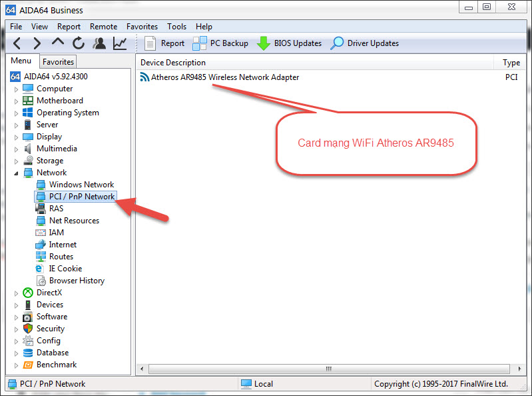
Task: Switch to the Favorites tab
Action: pos(58,62)
